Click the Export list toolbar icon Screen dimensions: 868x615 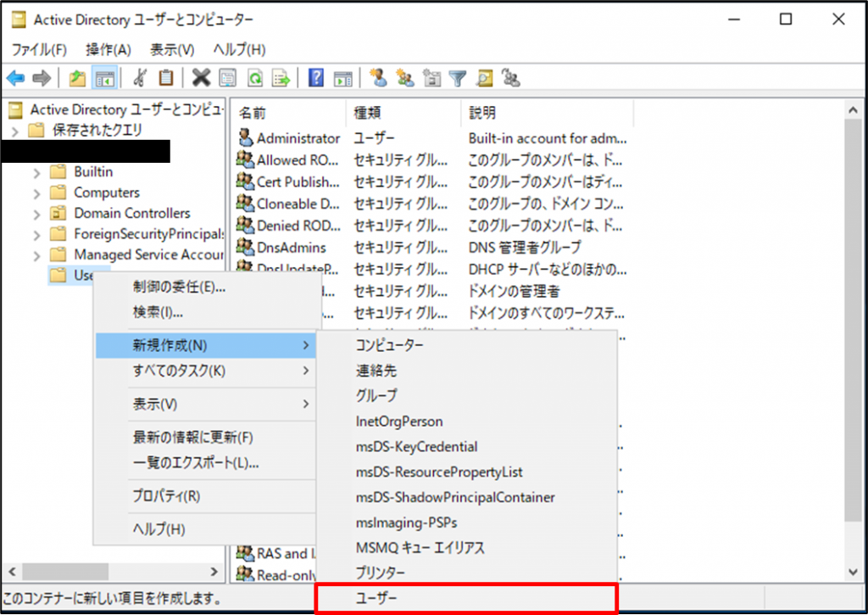click(x=281, y=78)
